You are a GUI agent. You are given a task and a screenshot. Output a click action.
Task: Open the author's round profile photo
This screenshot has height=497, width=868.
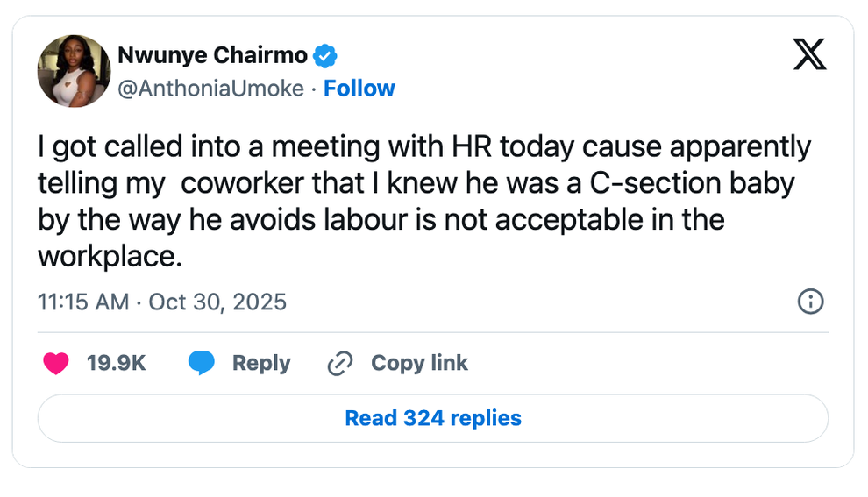[x=74, y=71]
